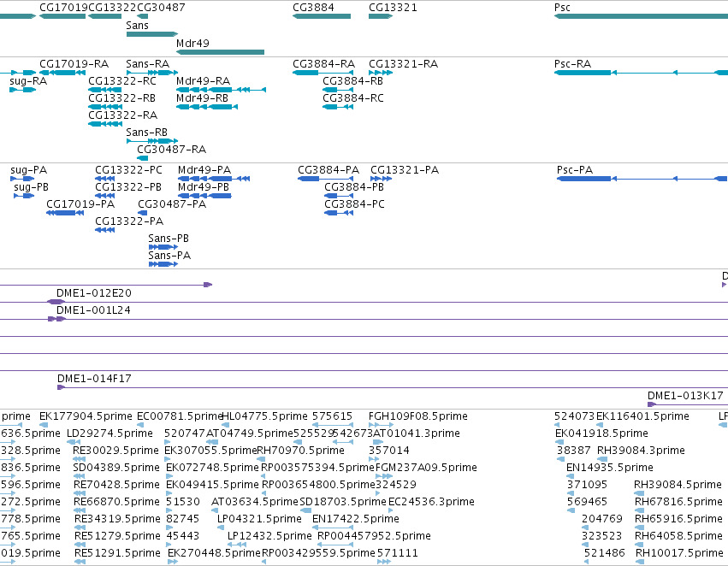The height and width of the screenshot is (566, 728).
Task: Select the CG13322 gene label
Action: tap(112, 8)
